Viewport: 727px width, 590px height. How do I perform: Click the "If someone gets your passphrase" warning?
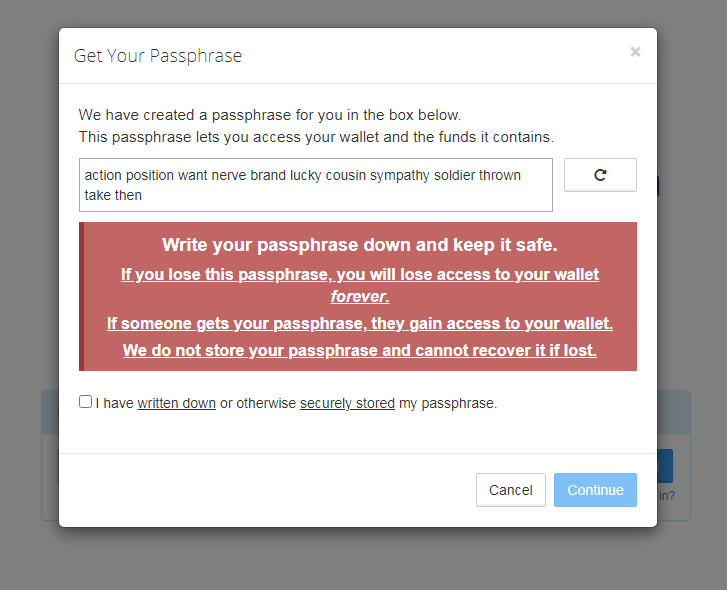click(x=360, y=323)
